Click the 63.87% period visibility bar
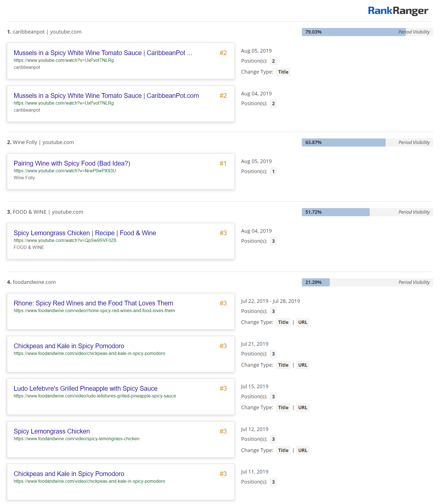The width and height of the screenshot is (441, 504). pos(343,142)
